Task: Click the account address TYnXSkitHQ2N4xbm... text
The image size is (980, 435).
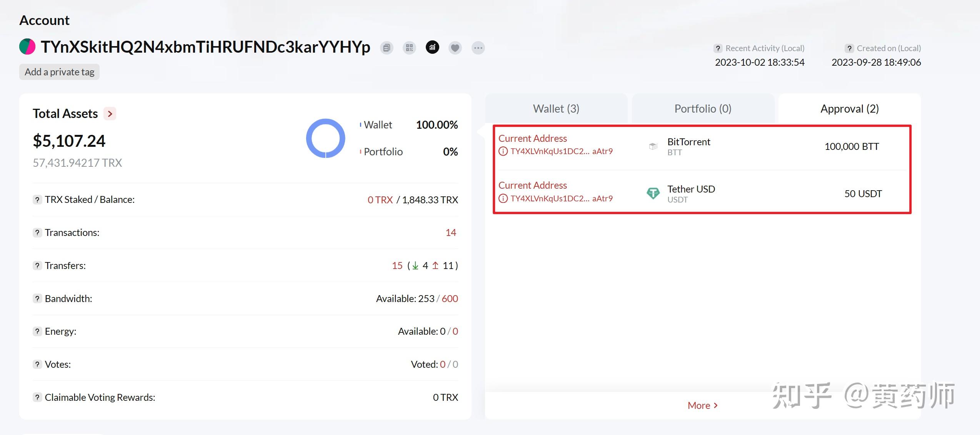Action: (x=205, y=47)
